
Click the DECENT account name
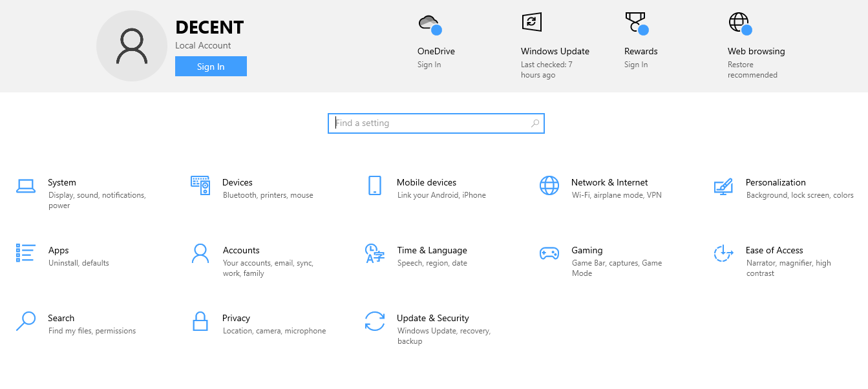(x=209, y=27)
